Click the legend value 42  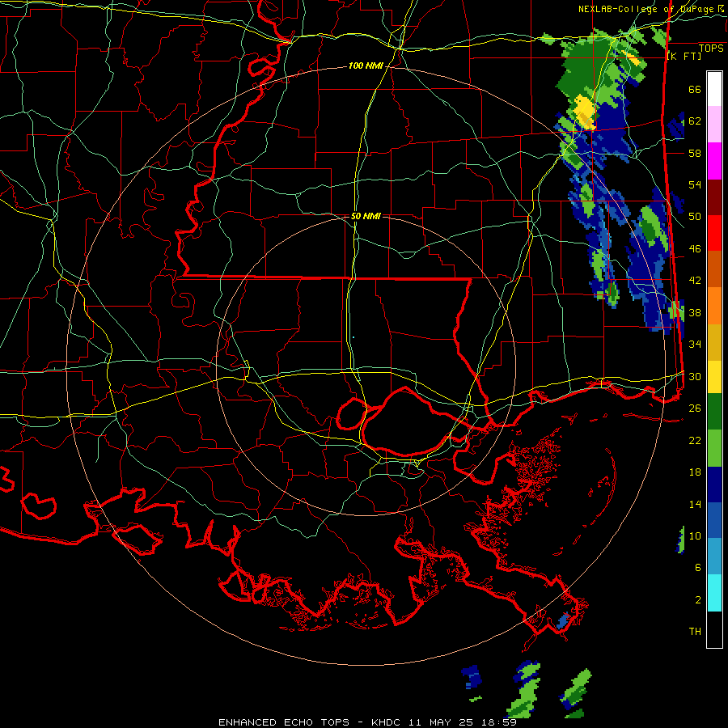(695, 281)
